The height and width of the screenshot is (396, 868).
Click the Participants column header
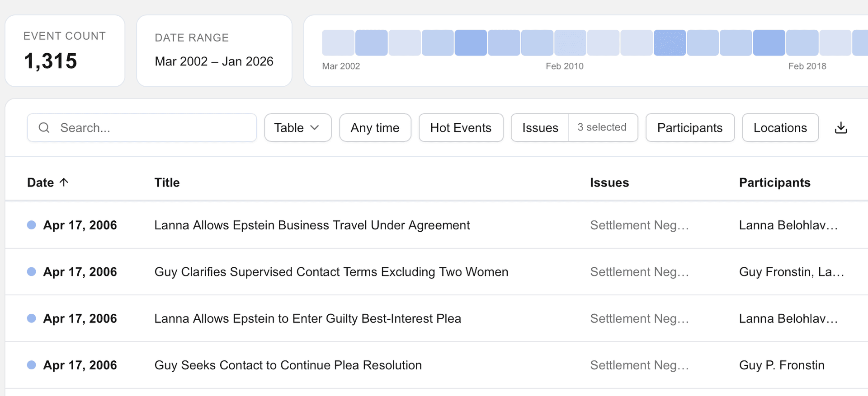[x=774, y=182]
